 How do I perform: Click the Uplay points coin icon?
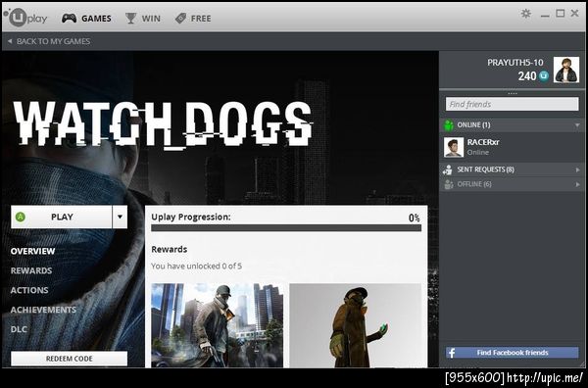[544, 76]
